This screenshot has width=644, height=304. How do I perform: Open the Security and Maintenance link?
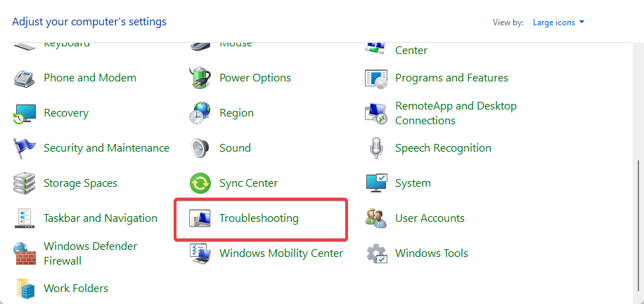[106, 148]
